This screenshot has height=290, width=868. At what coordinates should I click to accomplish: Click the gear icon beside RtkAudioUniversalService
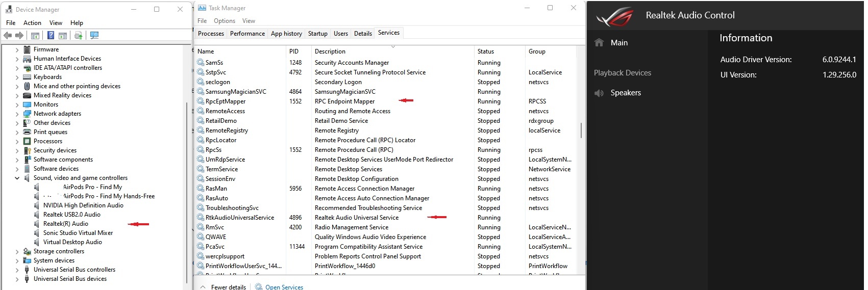[201, 218]
